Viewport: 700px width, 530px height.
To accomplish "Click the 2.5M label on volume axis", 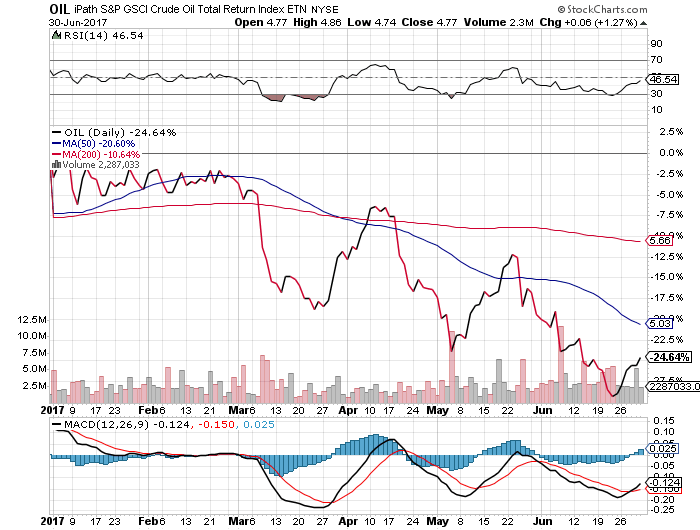I will tap(34, 386).
